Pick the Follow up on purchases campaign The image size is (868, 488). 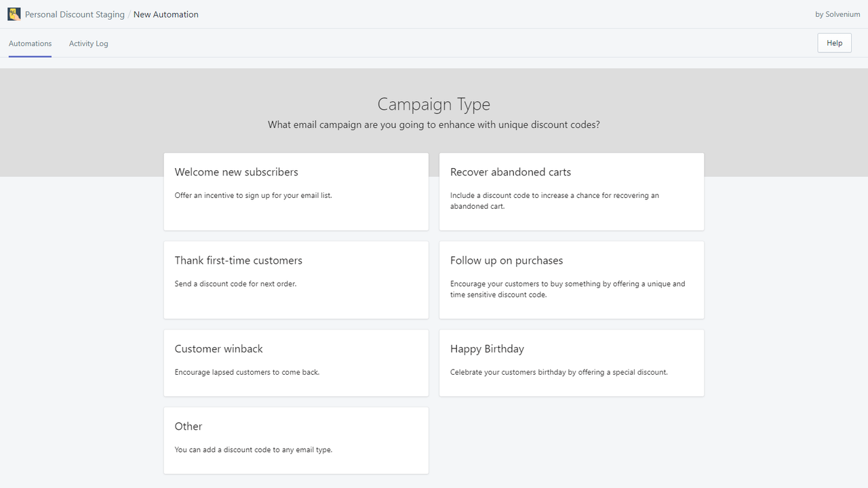pos(571,279)
